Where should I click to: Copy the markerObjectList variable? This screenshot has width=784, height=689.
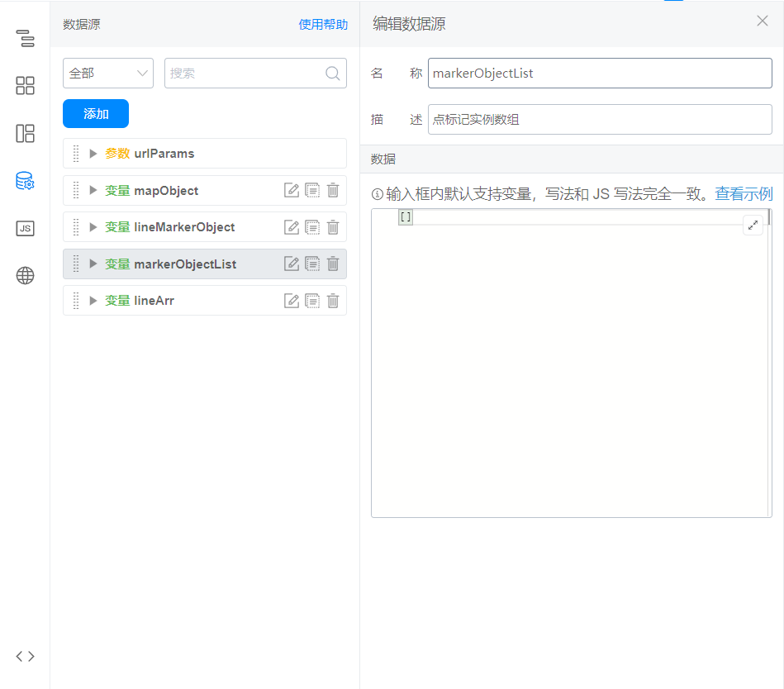tap(312, 264)
